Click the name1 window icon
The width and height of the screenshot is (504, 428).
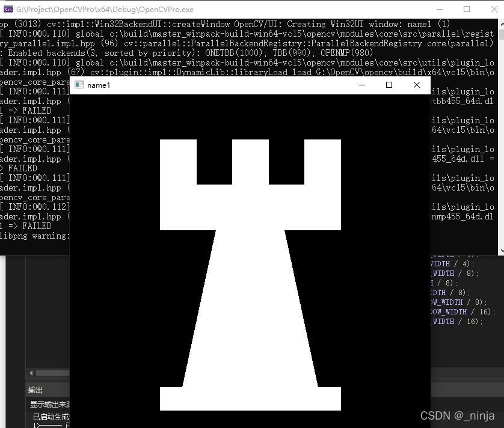click(79, 85)
